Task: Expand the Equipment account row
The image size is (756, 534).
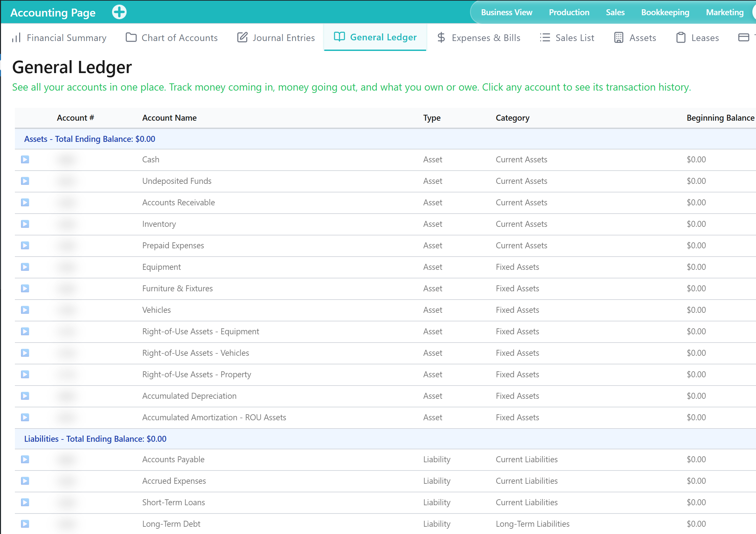Action: pos(25,267)
